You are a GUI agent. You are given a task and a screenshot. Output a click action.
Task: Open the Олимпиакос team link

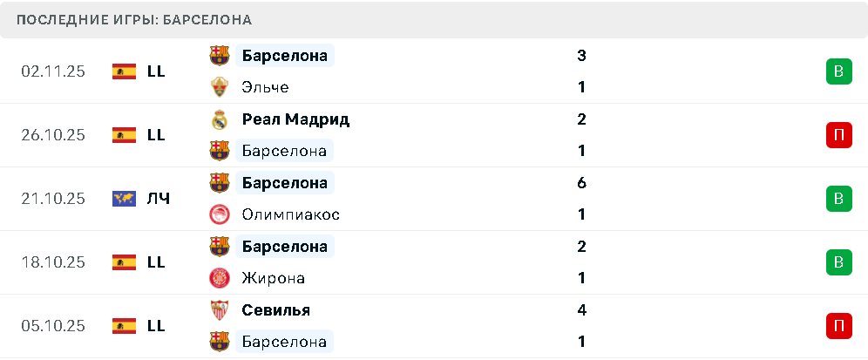pyautogui.click(x=291, y=214)
